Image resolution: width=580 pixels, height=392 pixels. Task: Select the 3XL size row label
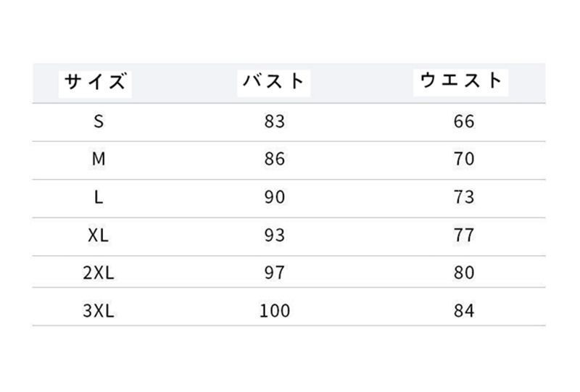[99, 312]
